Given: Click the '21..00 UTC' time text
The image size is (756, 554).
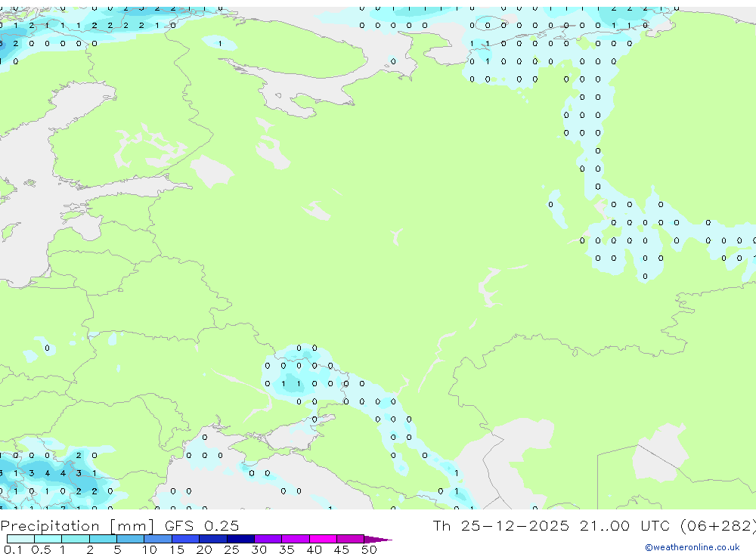Looking at the screenshot, I should 625,525.
